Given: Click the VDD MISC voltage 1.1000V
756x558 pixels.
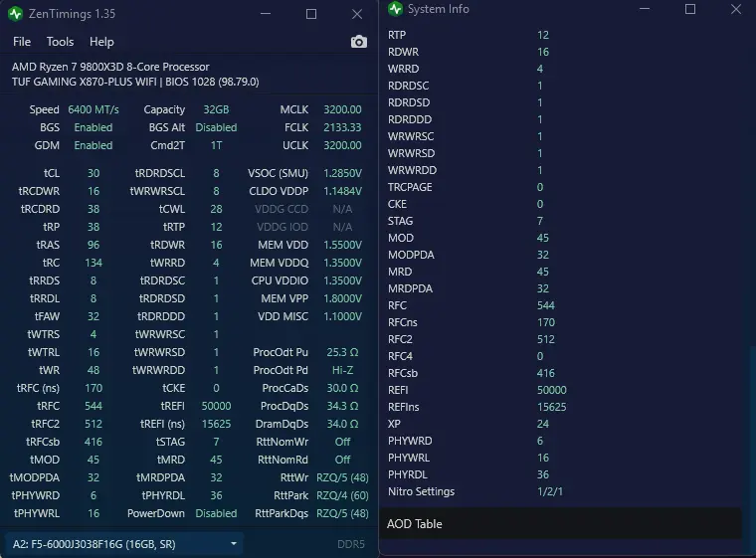Looking at the screenshot, I should 342,316.
